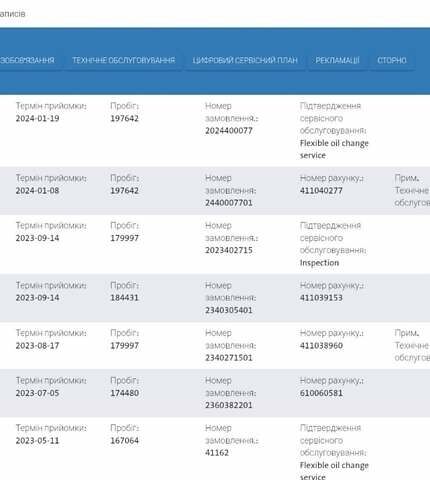Click mileage value 167064
Viewport: 430px width, 480px height.
point(124,441)
